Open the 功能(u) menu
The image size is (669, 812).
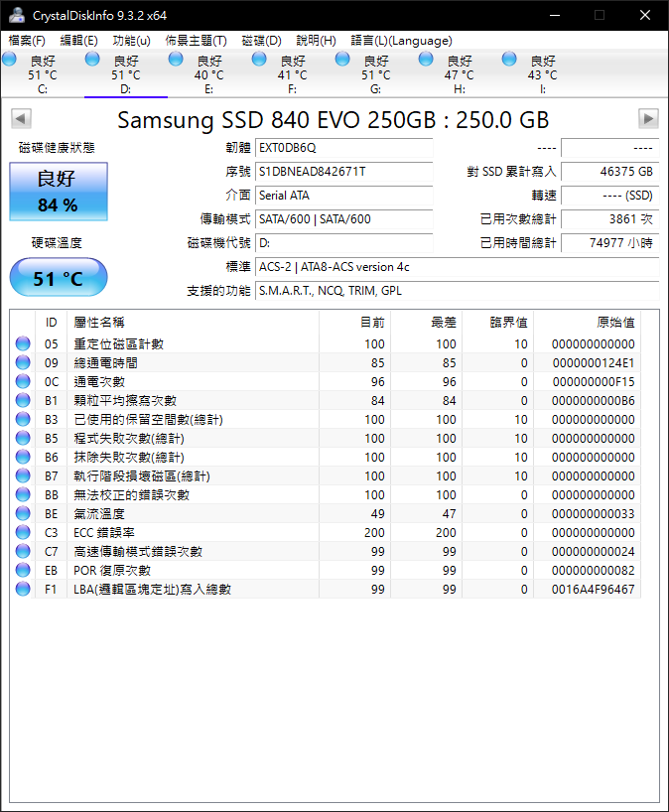[132, 41]
